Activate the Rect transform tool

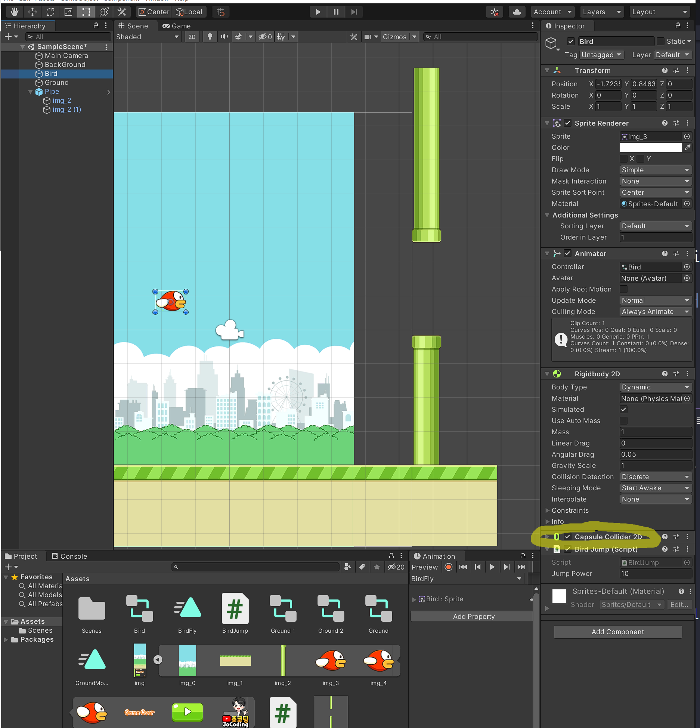86,12
